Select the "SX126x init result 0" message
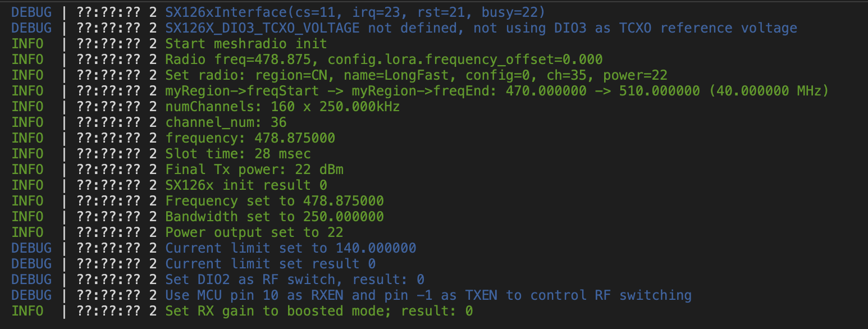The height and width of the screenshot is (329, 868). [246, 185]
